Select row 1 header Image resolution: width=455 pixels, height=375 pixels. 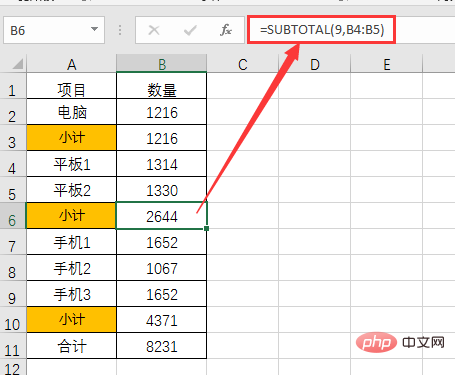click(13, 86)
